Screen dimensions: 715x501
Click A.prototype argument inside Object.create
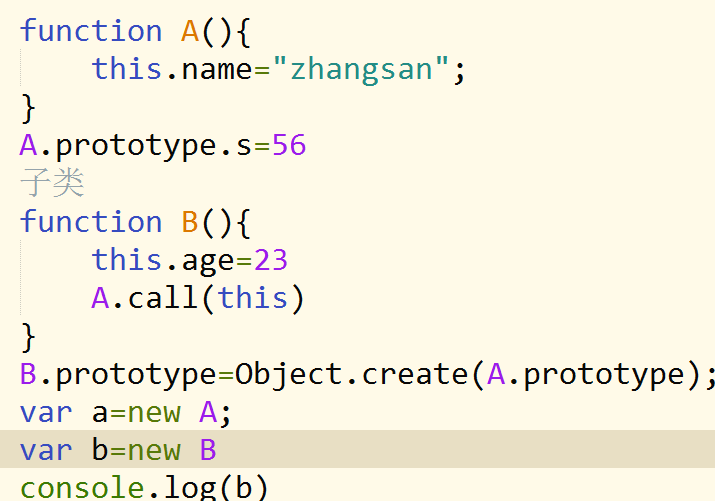[x=586, y=376]
